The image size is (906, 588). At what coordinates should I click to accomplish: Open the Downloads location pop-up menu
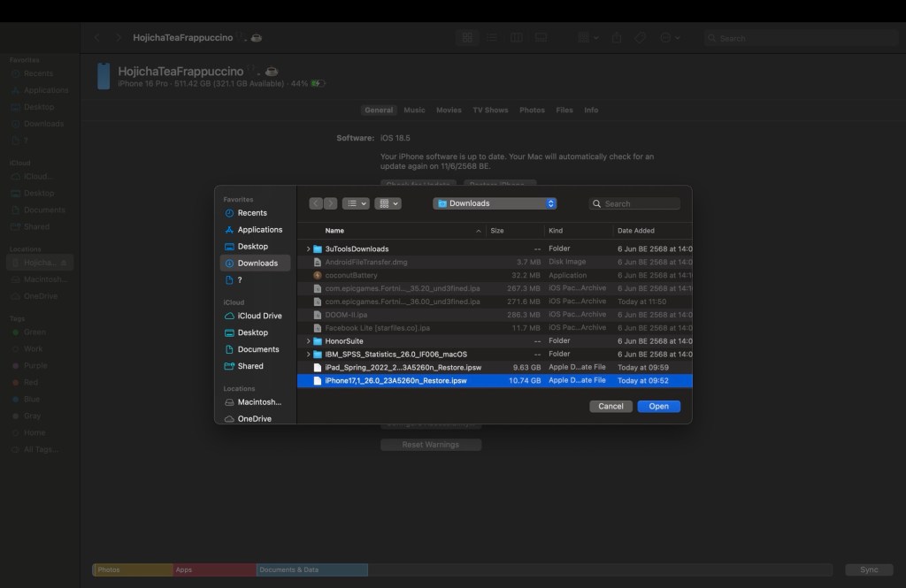494,203
